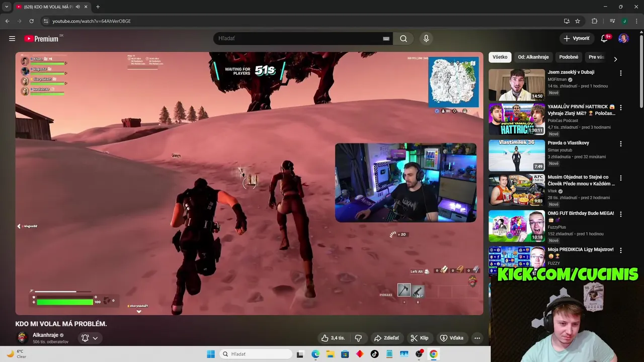Send thanks with "Vďaka" button
The height and width of the screenshot is (362, 644).
click(451, 338)
